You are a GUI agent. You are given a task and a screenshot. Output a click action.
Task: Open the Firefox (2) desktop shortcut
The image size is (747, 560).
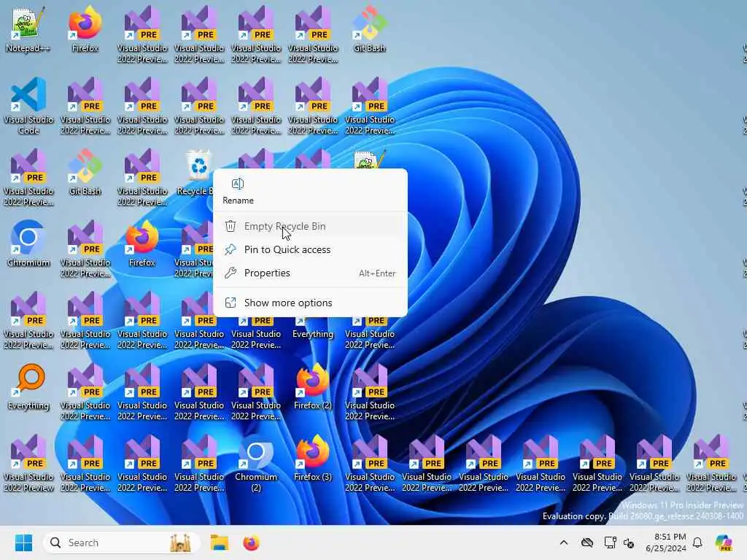click(x=312, y=386)
